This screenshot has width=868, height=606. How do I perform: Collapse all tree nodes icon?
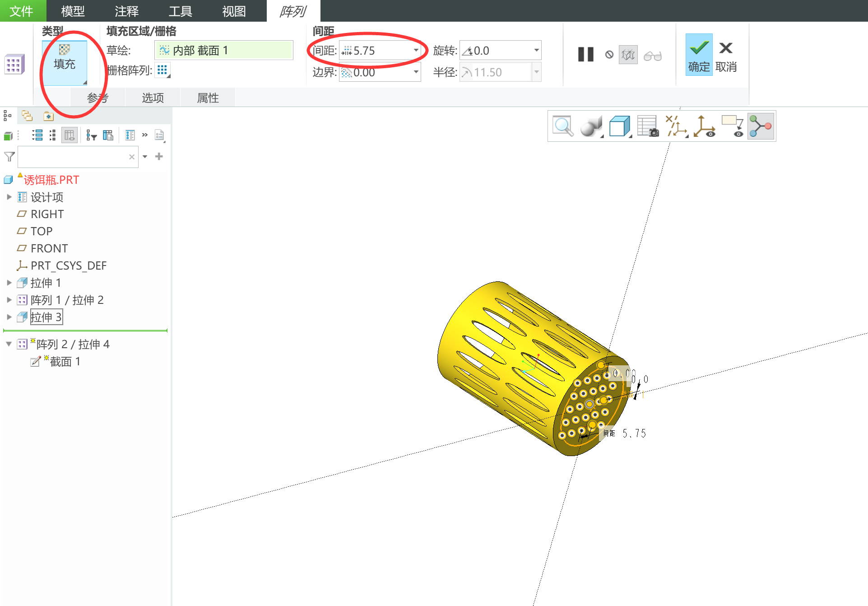(x=52, y=135)
